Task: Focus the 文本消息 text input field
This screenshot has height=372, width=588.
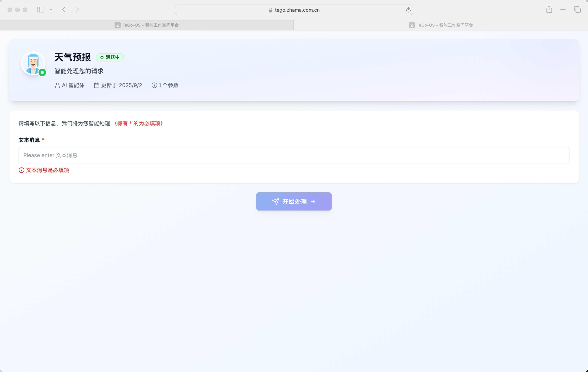Action: click(x=294, y=155)
